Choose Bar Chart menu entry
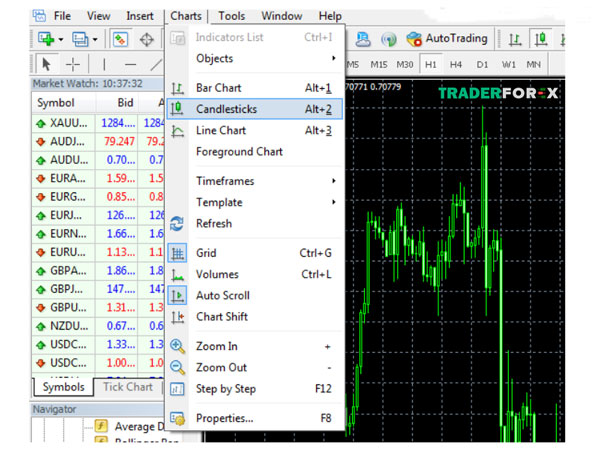Screen dimensions: 600x450 [255, 88]
